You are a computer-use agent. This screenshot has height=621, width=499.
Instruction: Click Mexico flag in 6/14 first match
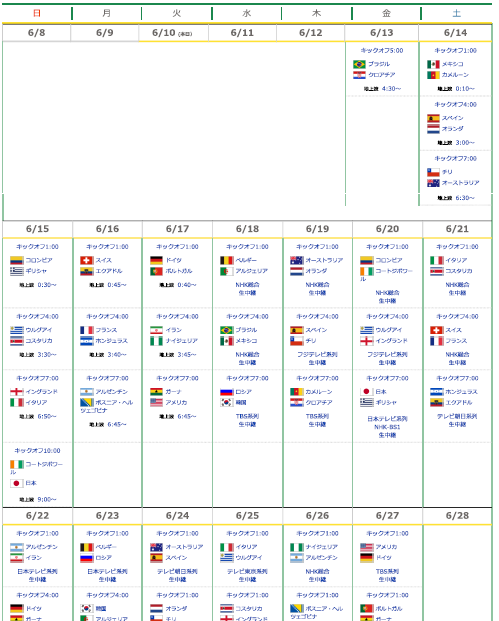433,64
